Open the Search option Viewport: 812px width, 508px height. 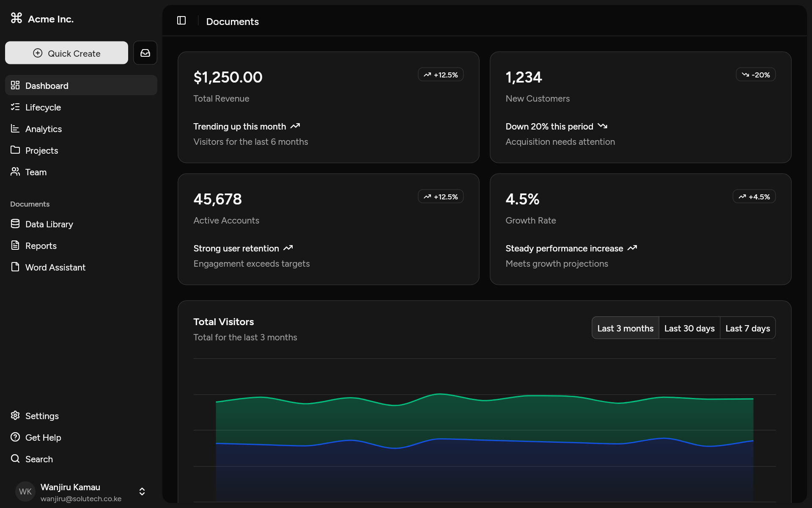(x=81, y=459)
